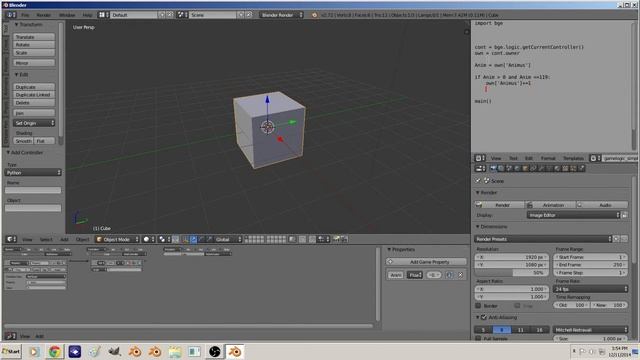Click the controller Name input field
This screenshot has height=360, width=640.
[33, 190]
